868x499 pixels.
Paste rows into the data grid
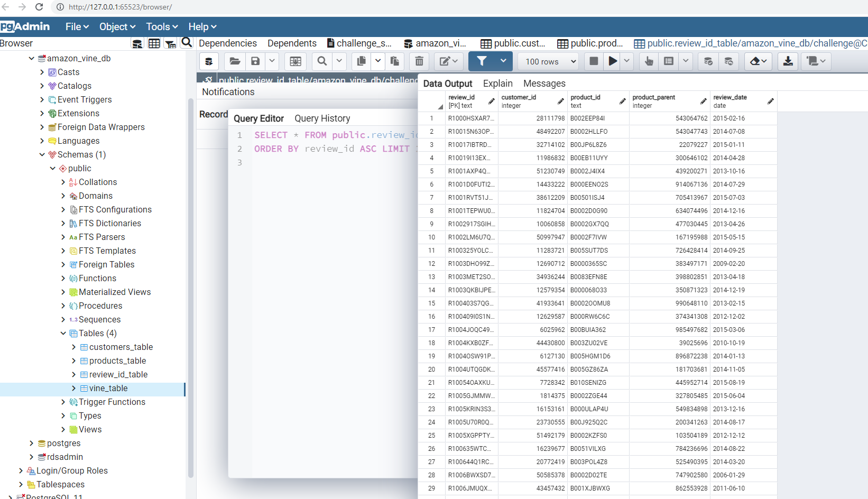[394, 61]
